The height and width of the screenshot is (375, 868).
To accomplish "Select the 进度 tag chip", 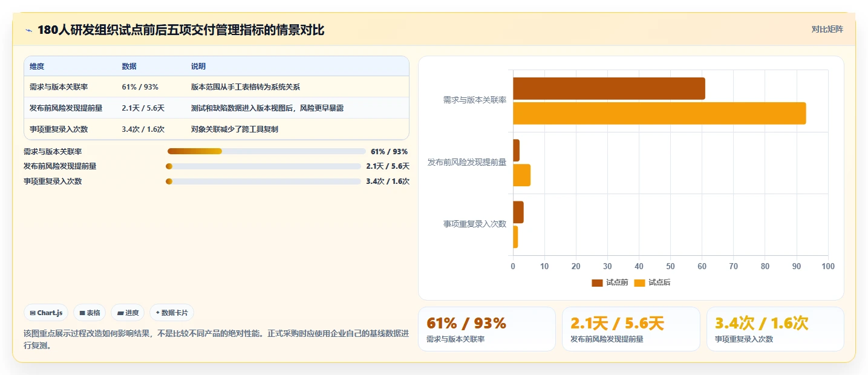I will [x=128, y=313].
